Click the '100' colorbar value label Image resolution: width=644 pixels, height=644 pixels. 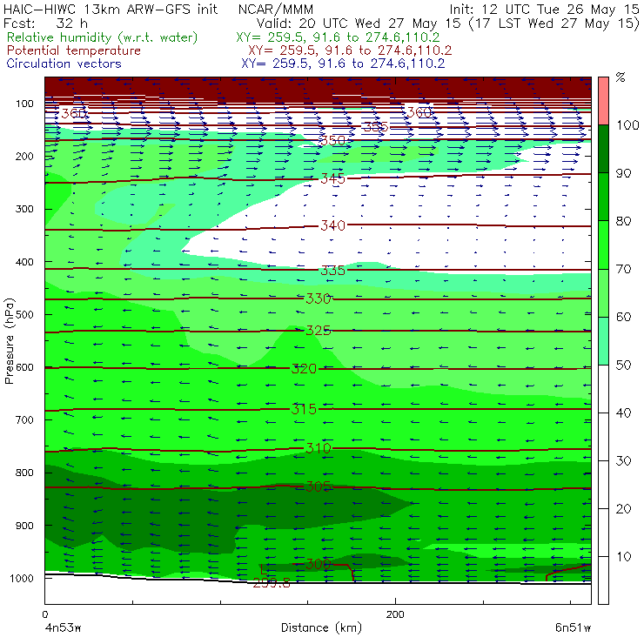[628, 124]
